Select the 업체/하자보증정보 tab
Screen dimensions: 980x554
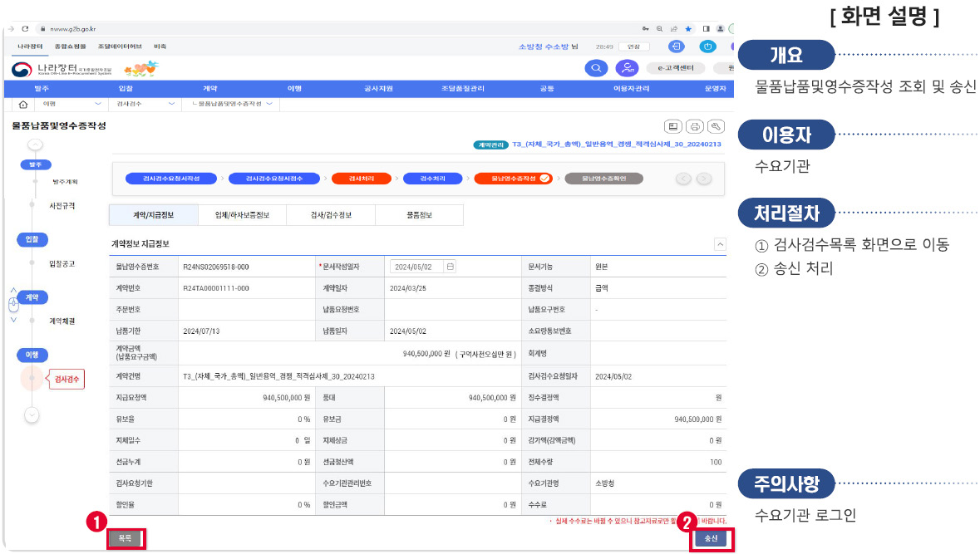242,215
